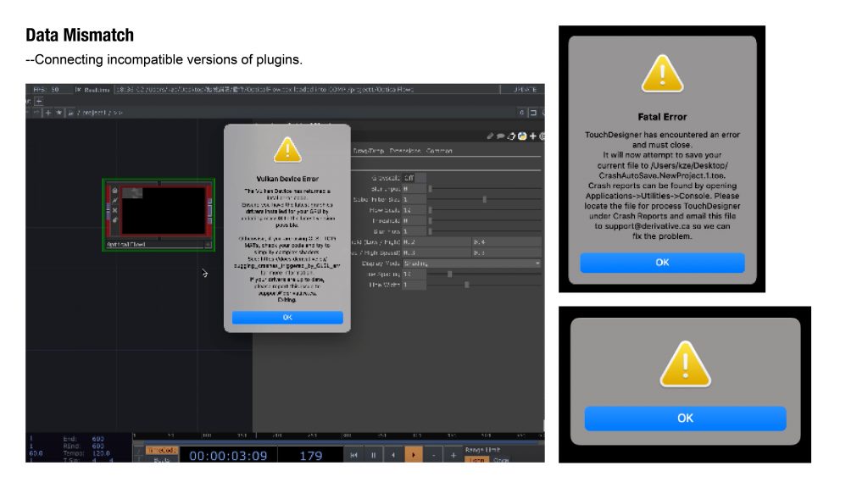Add a new pane tab with plus button

(x=39, y=102)
